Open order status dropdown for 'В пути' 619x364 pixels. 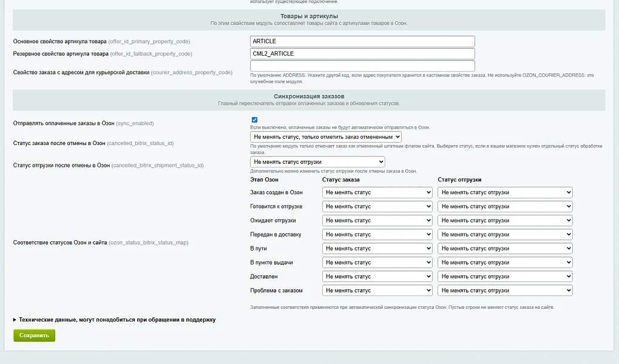coord(377,249)
